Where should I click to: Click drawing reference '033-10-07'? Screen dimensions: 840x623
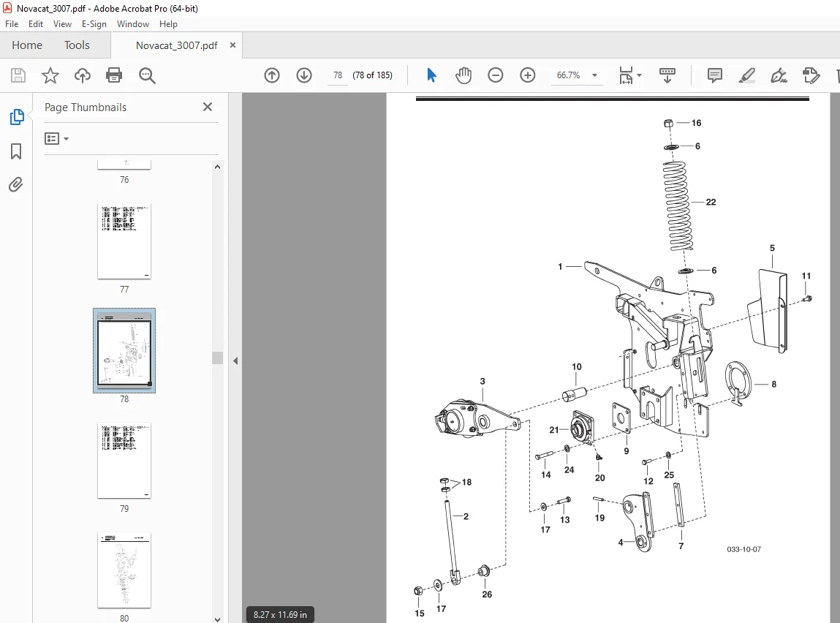[743, 549]
